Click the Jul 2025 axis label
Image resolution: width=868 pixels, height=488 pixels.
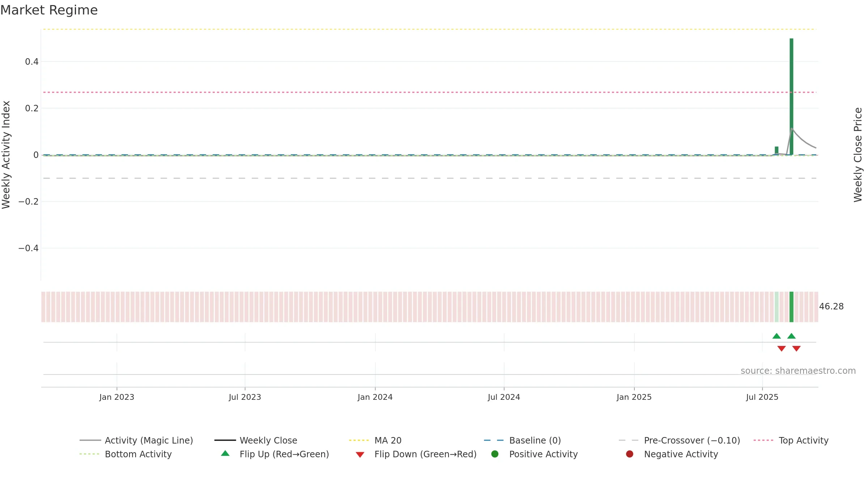click(x=762, y=397)
